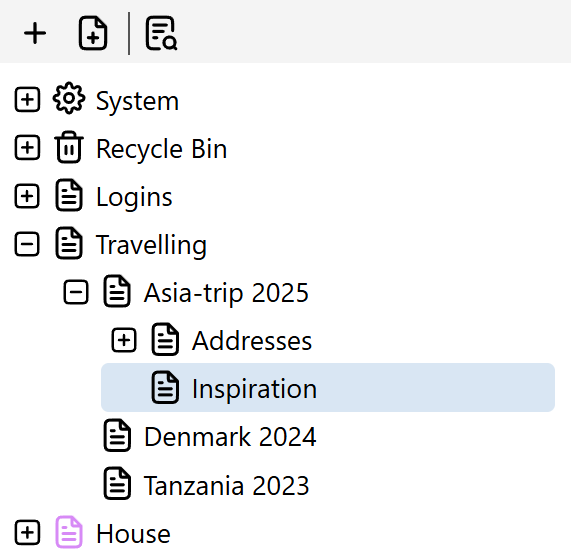Expand the Addresses node
Viewport: 571px width, 559px height.
click(124, 340)
